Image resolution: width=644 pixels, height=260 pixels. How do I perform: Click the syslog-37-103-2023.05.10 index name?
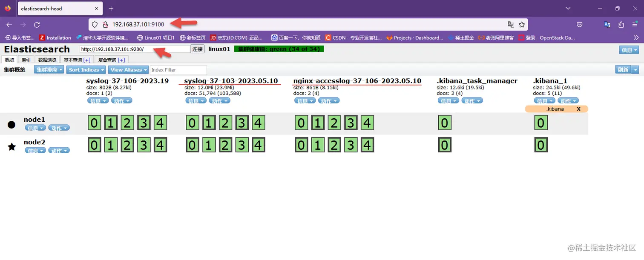pos(231,81)
